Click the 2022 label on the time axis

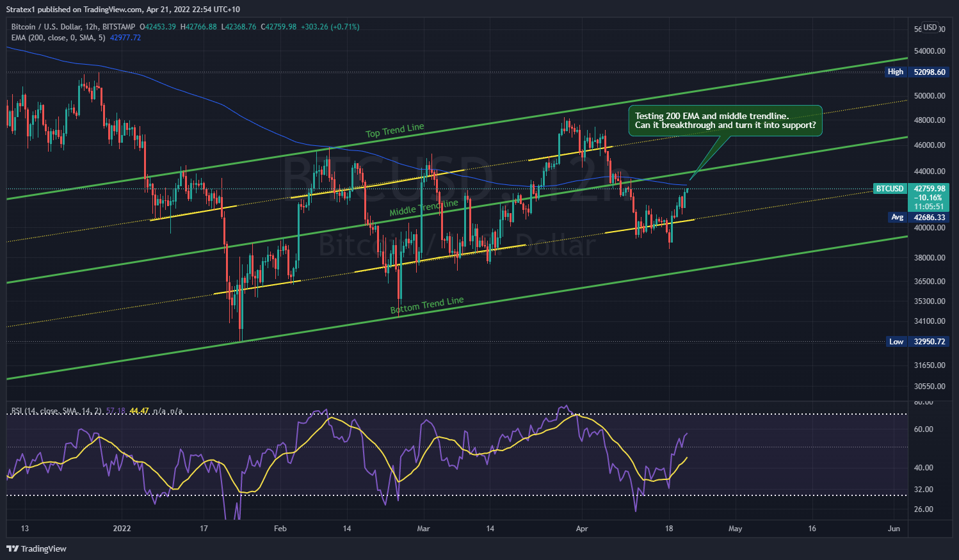(x=122, y=529)
